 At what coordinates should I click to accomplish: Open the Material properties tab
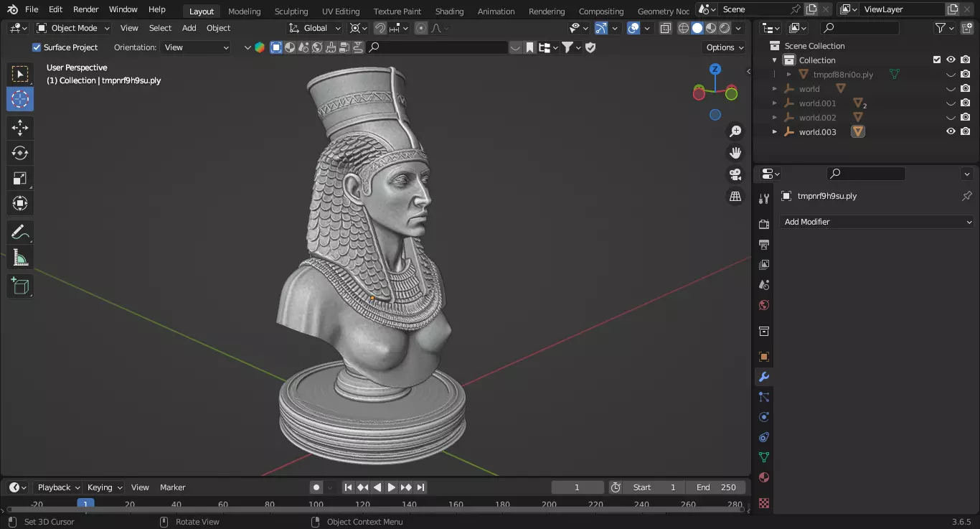point(764,477)
